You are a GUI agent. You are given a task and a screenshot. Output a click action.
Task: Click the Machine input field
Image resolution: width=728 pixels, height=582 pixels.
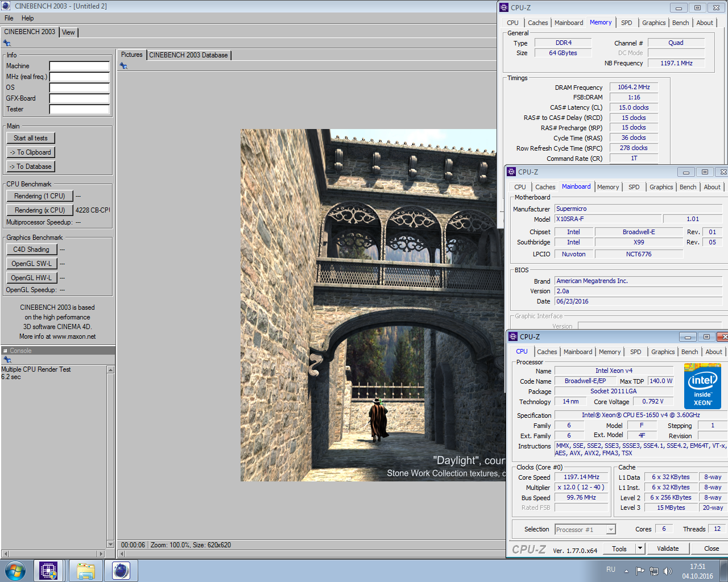click(x=80, y=66)
